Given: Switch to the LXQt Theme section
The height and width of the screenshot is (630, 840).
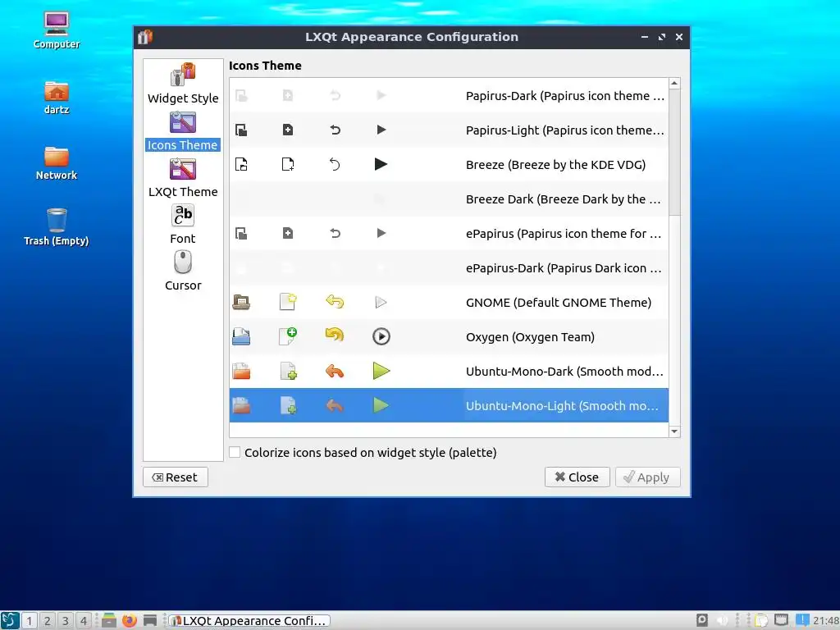Looking at the screenshot, I should (183, 177).
